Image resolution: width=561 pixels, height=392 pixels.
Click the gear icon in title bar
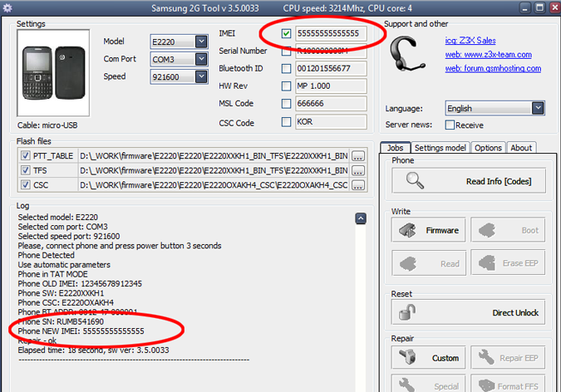(7, 7)
